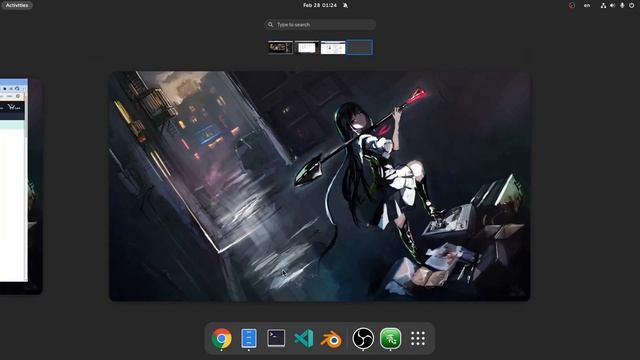Switch to the previous workspace browser window
640x360 pixels.
[x=14, y=180]
